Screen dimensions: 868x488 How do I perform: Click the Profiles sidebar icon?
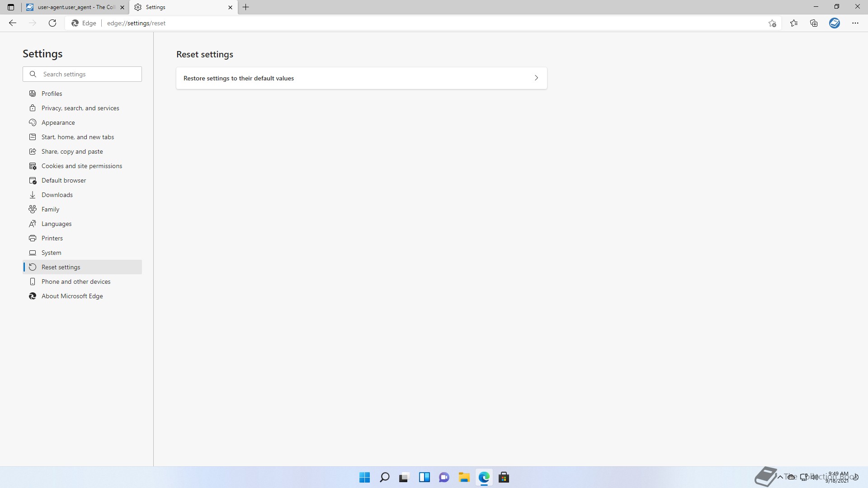33,94
